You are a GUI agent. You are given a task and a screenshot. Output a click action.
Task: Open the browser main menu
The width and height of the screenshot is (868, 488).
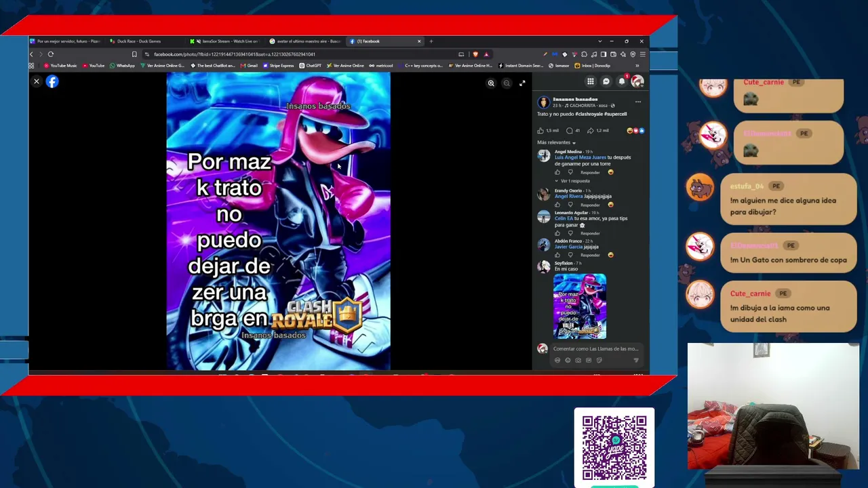click(x=643, y=54)
